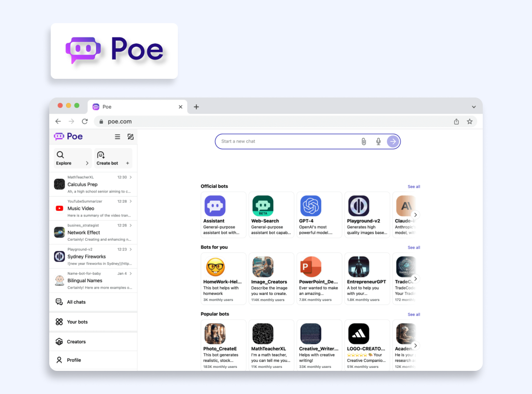Click the All chats speech bubble icon
532x394 pixels.
[59, 302]
